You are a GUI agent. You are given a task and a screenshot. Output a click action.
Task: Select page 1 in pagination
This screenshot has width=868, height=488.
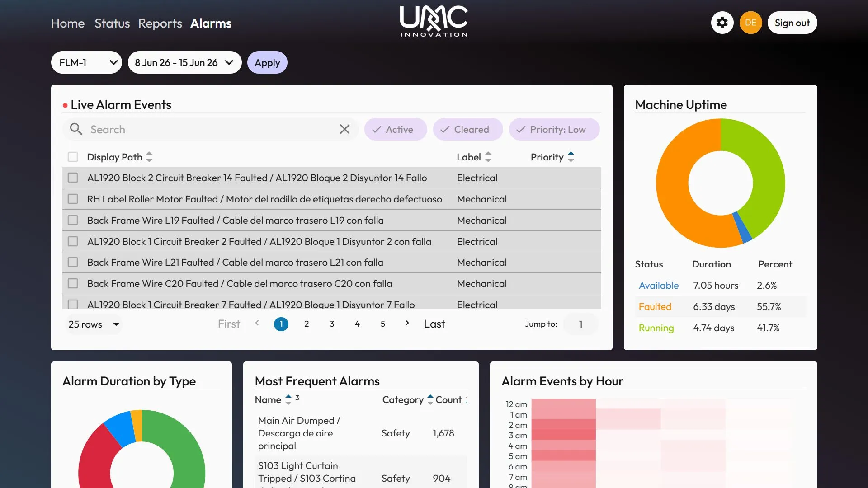coord(281,324)
